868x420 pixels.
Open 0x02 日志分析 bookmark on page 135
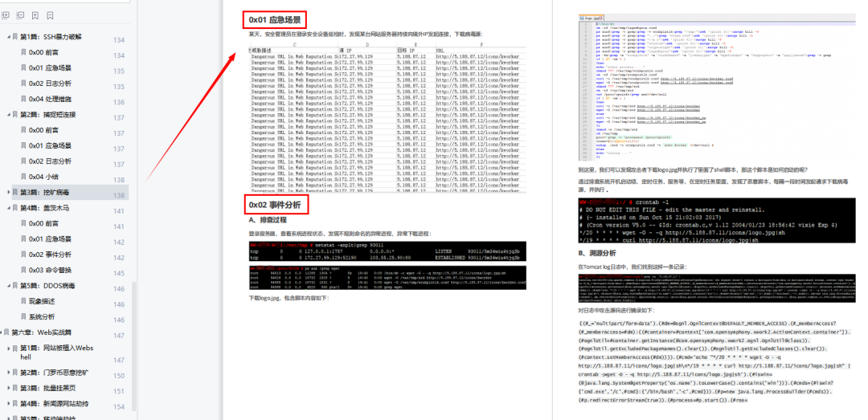click(x=50, y=84)
